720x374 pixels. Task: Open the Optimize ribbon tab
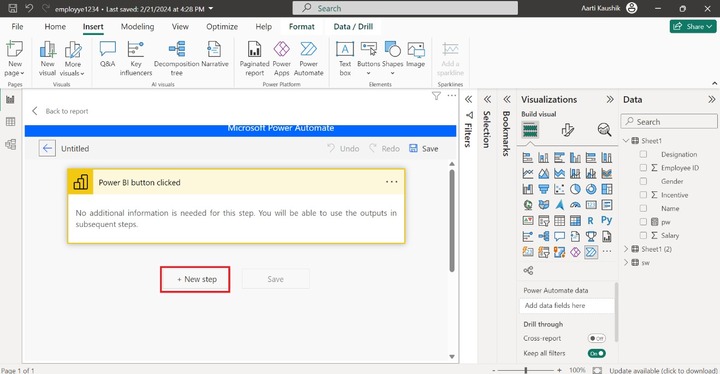coord(222,27)
